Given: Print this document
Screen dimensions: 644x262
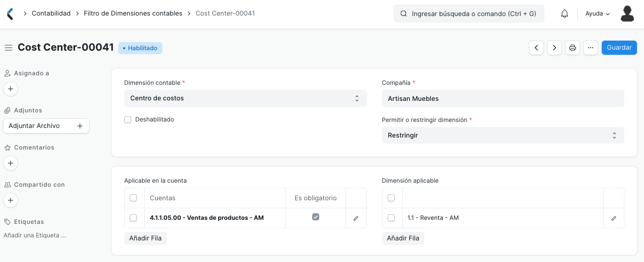Looking at the screenshot, I should point(573,48).
